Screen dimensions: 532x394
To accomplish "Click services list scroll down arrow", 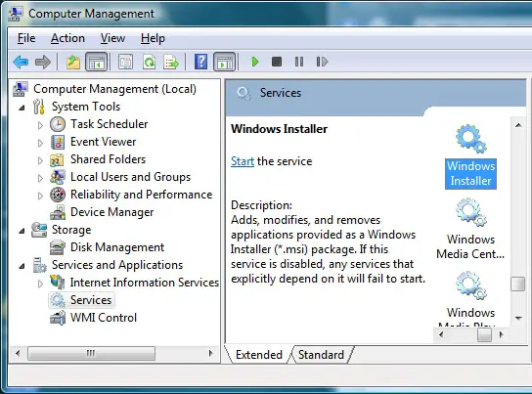I will tap(518, 318).
